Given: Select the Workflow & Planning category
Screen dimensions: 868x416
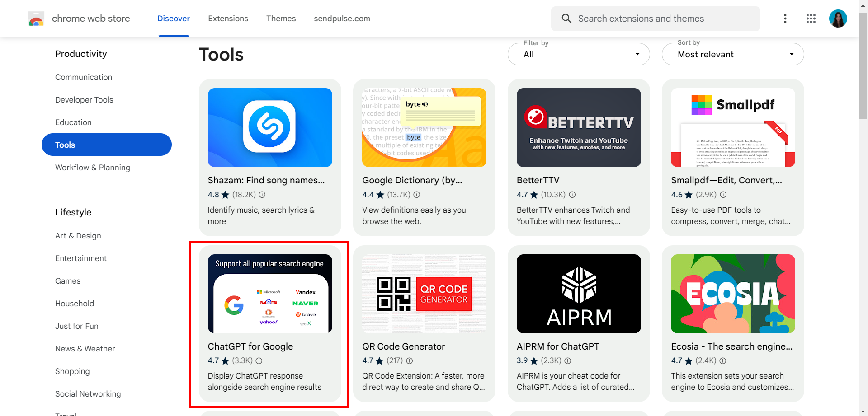Looking at the screenshot, I should pos(93,168).
